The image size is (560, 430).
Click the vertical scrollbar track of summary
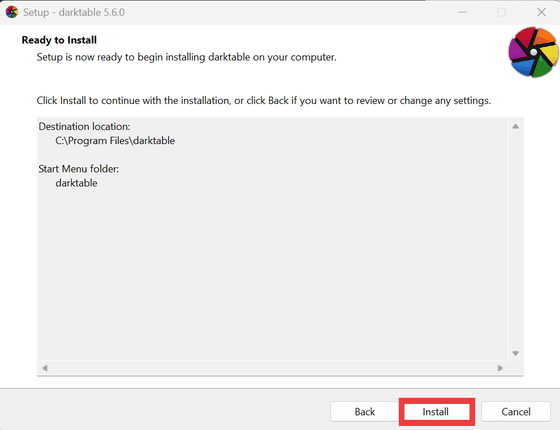click(x=515, y=240)
